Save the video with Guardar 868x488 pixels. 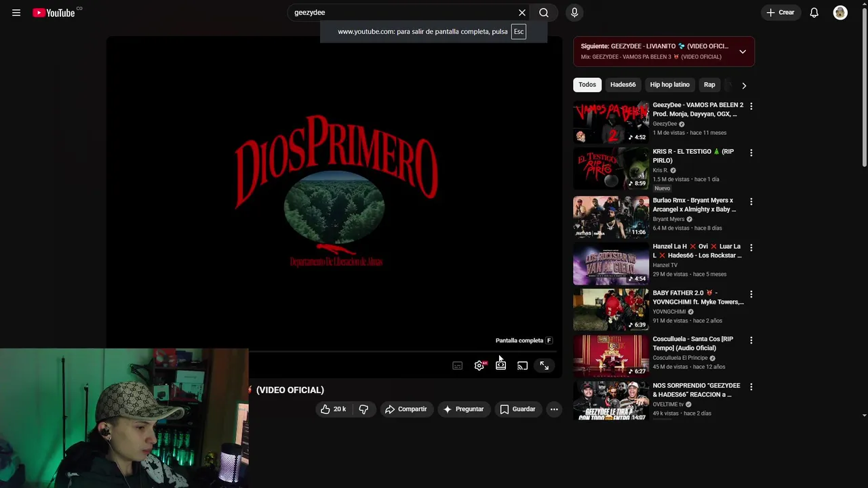click(x=518, y=409)
